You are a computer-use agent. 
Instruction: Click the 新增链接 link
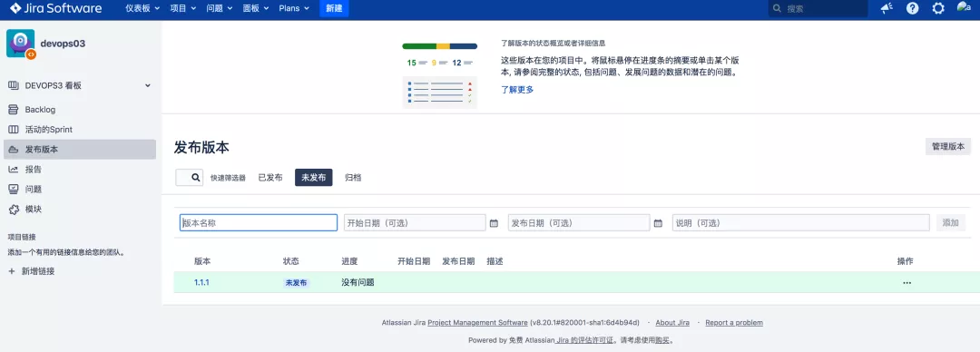pos(38,271)
